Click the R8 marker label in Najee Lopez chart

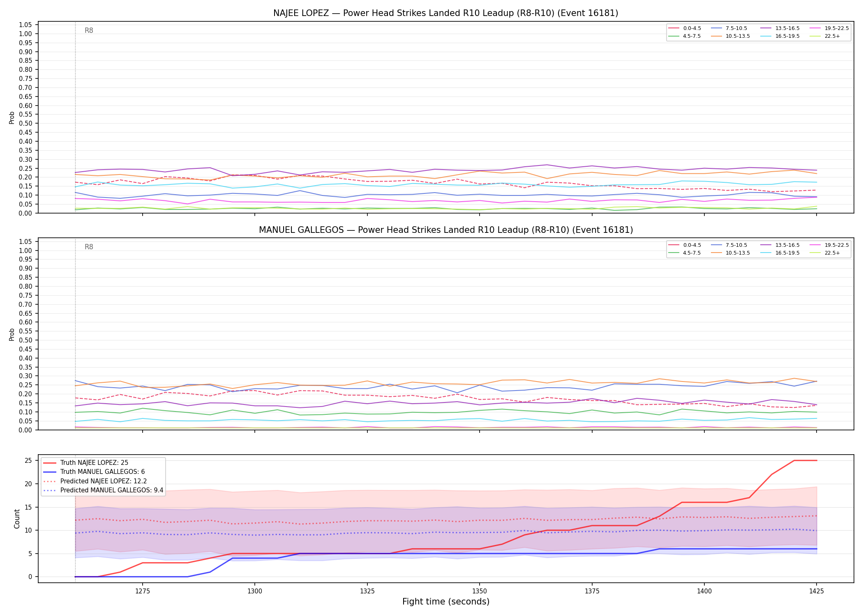89,30
